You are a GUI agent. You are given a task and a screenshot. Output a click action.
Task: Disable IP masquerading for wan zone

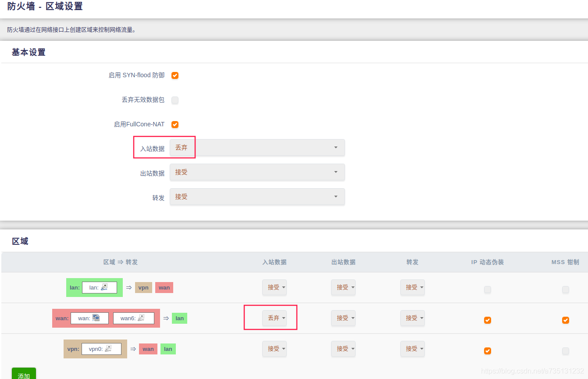tap(488, 320)
